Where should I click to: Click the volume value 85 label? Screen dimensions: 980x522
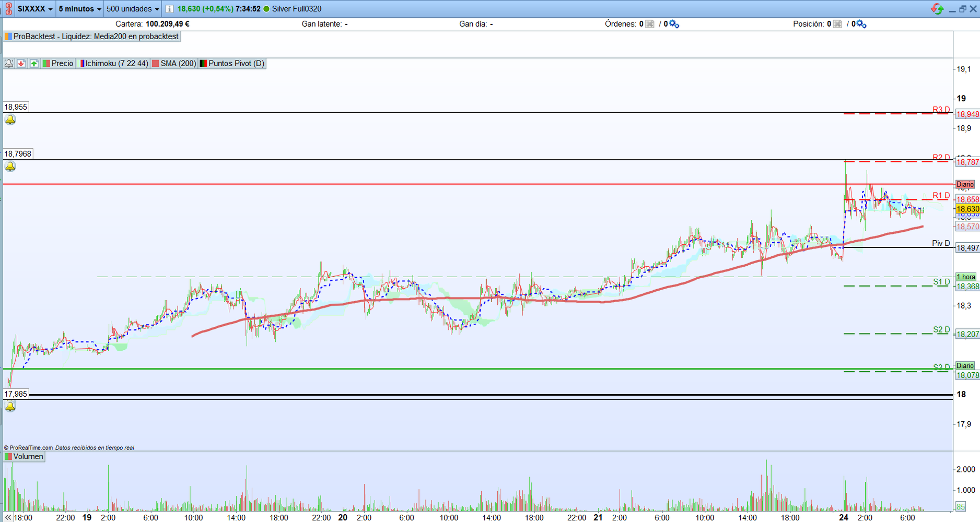pyautogui.click(x=960, y=506)
